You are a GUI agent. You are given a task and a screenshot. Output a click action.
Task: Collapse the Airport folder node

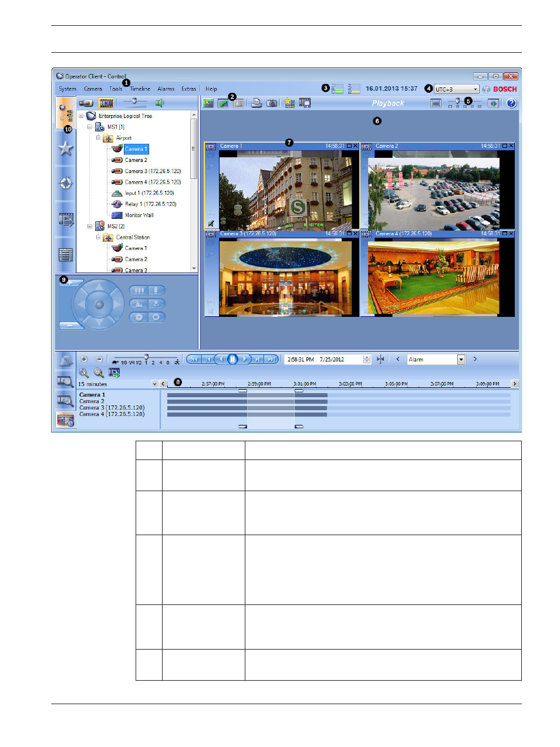pyautogui.click(x=99, y=138)
